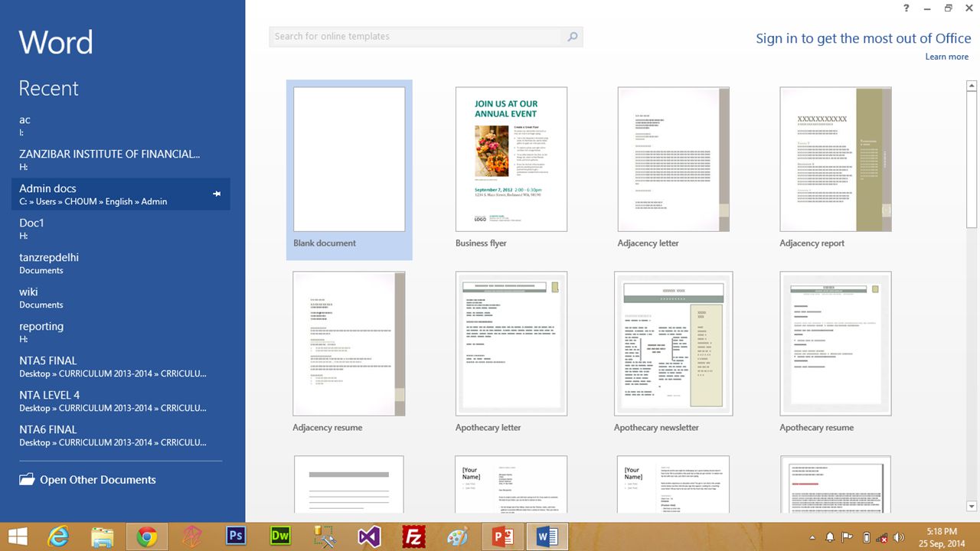
Task: Click the template list scroll up arrow
Action: 972,86
